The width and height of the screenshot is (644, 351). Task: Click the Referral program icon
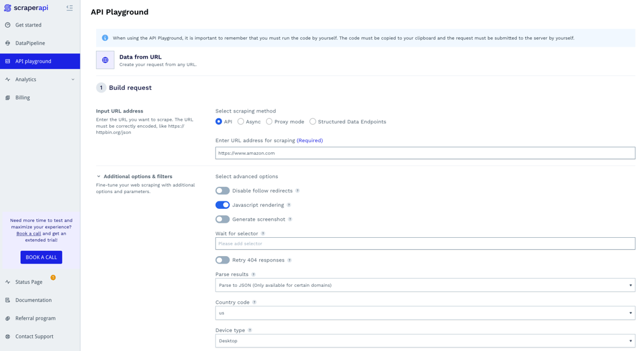coord(8,318)
